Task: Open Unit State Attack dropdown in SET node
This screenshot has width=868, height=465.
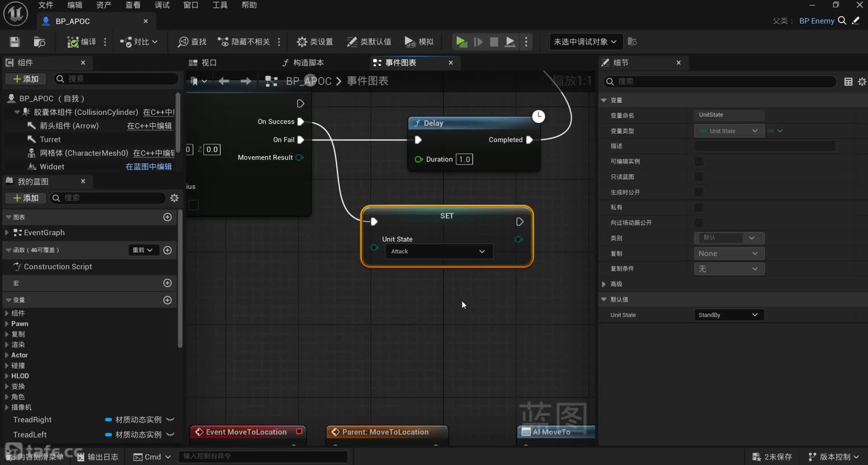Action: tap(438, 251)
